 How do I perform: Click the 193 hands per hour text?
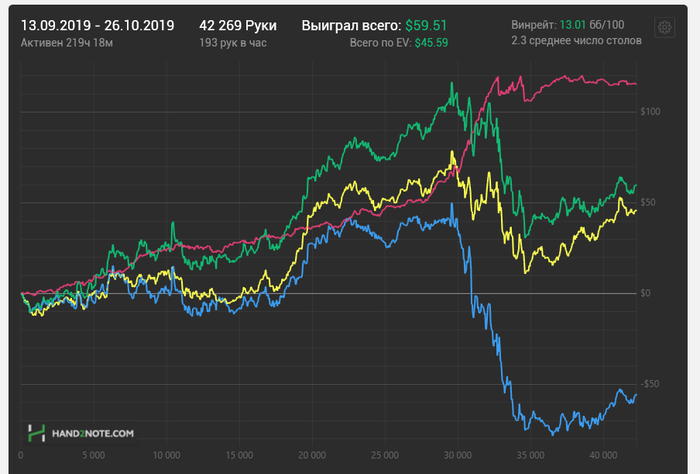pos(235,43)
